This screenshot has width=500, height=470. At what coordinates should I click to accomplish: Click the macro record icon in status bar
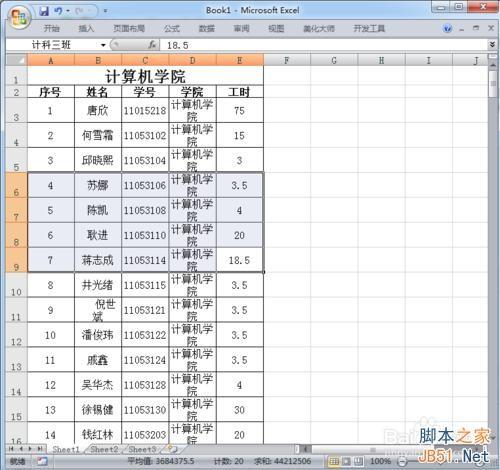(x=42, y=461)
